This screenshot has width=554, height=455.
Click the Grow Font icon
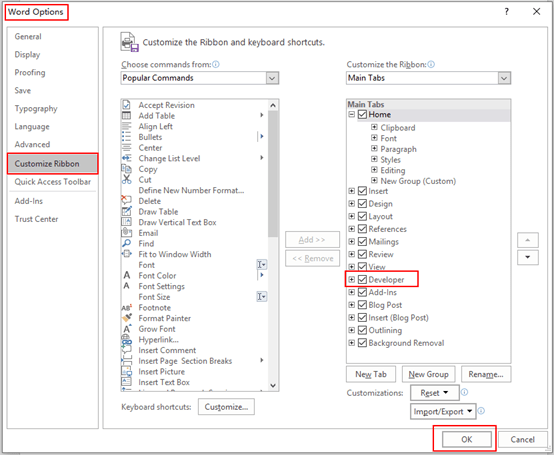(126, 329)
